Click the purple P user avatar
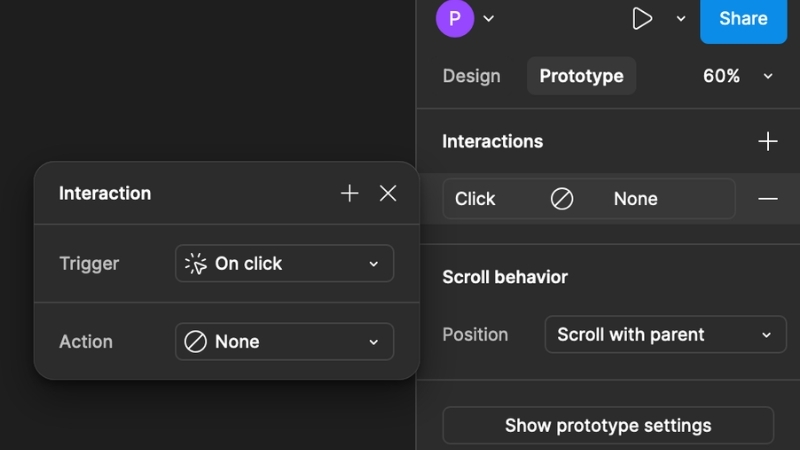This screenshot has height=450, width=800. 455,18
